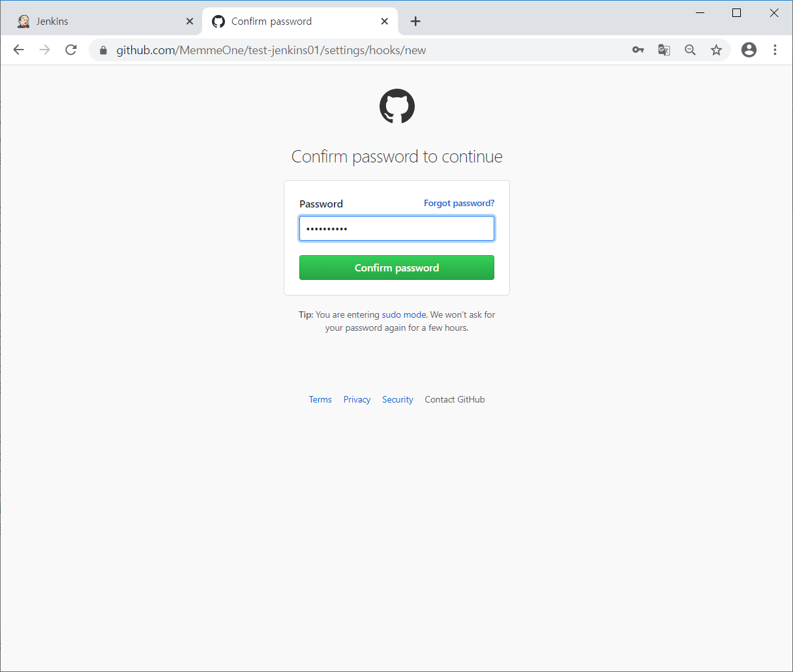
Task: Open a new tab with the plus button
Action: click(415, 22)
